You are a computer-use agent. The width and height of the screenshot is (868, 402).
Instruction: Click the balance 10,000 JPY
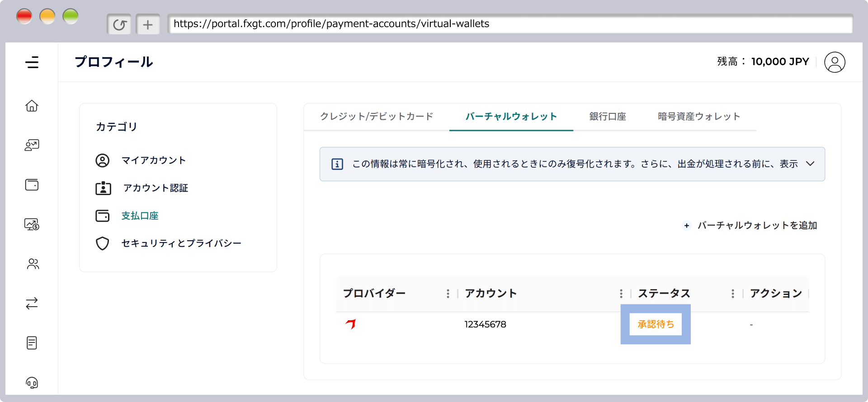(x=780, y=62)
